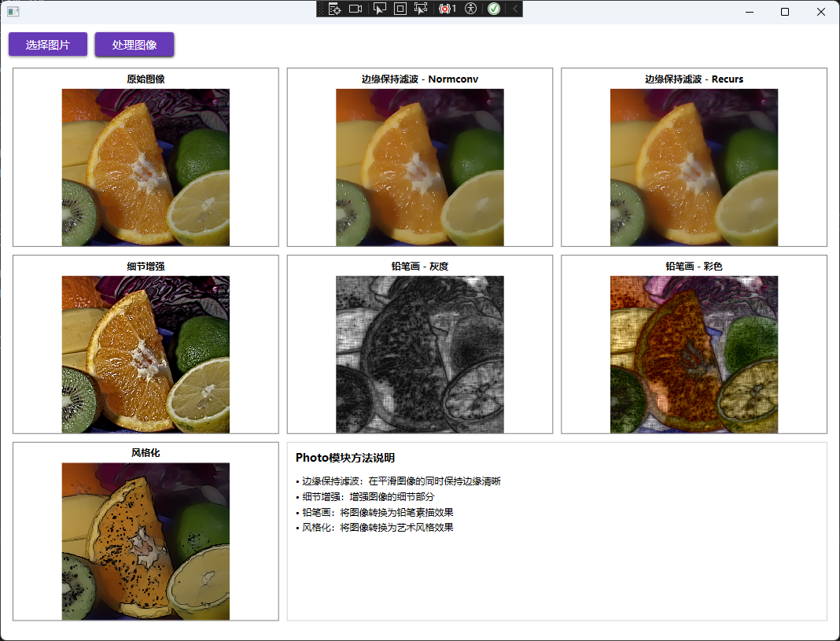Select the Normconv edge-preserving filter preview
The image size is (840, 641).
pyautogui.click(x=419, y=167)
